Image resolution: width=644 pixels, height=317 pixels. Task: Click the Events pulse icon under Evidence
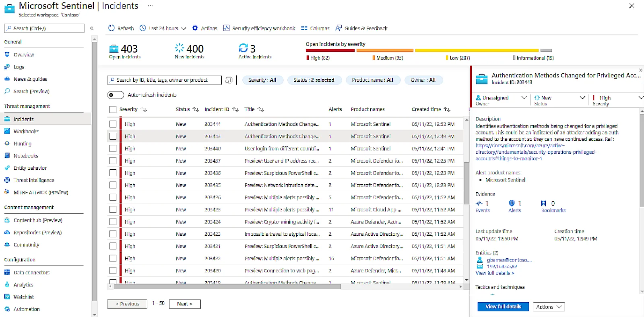479,203
